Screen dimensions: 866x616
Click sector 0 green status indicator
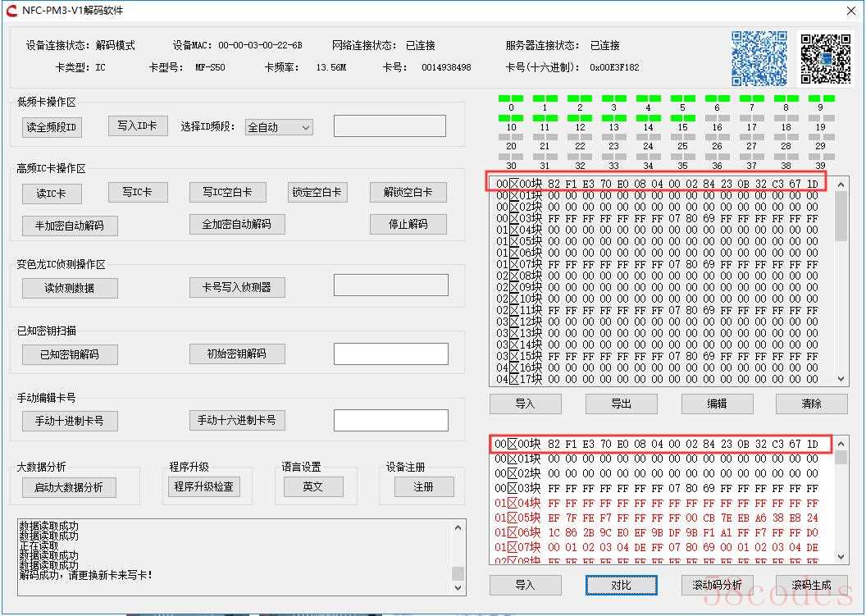tap(511, 98)
